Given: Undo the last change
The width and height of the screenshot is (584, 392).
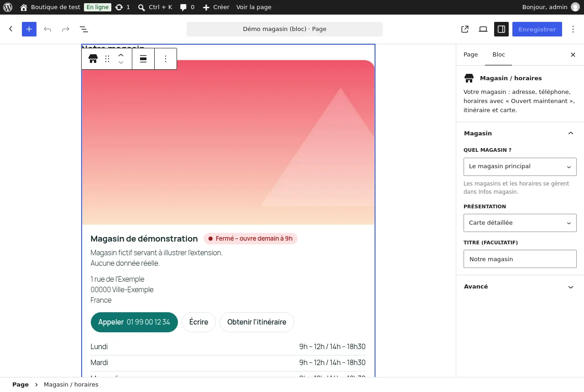Looking at the screenshot, I should (47, 29).
